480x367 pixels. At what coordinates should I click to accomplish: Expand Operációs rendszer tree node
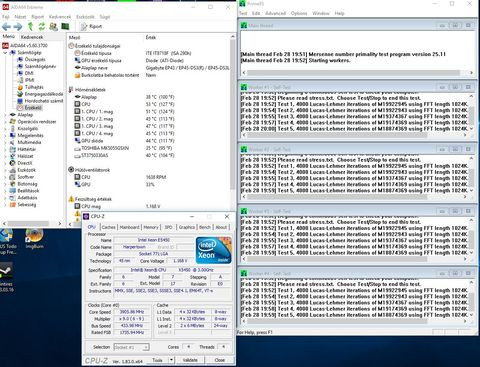(x=5, y=122)
